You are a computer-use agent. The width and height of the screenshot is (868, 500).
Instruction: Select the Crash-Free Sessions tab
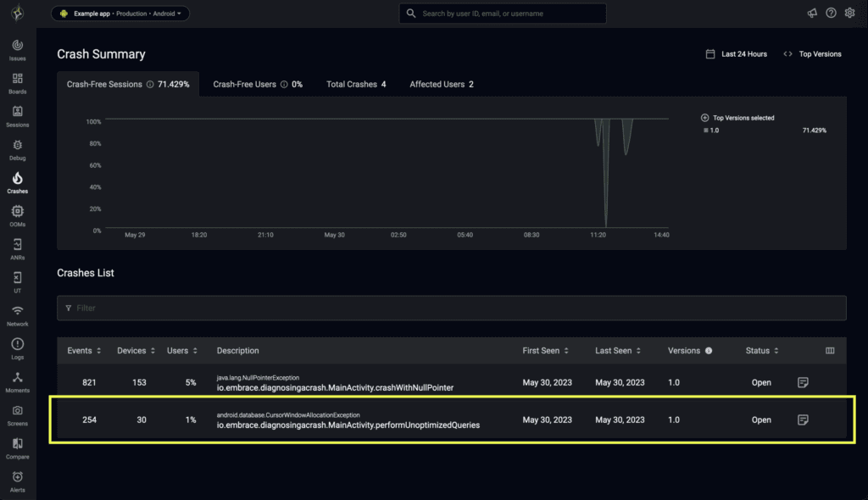pos(128,85)
